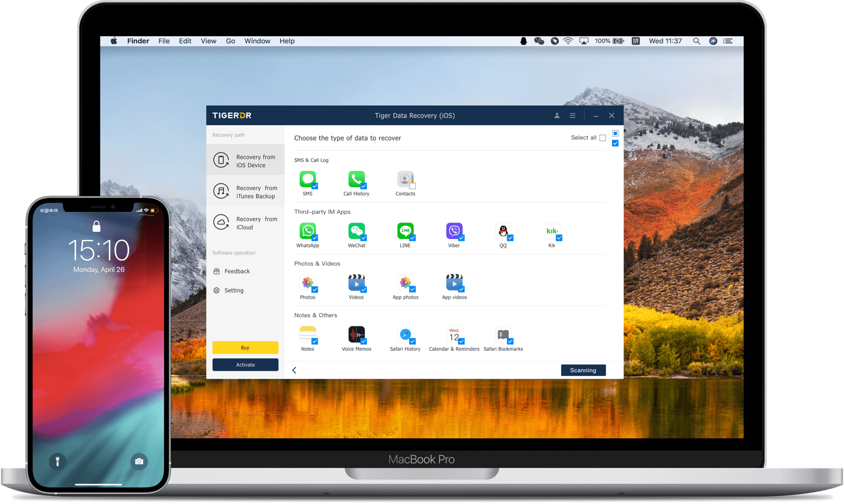Open the user account icon in title bar
The image size is (844, 504).
click(x=557, y=115)
